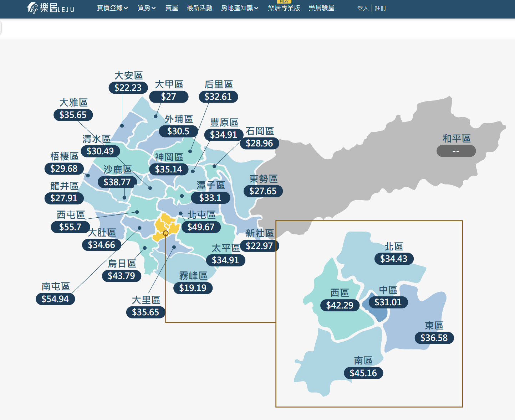Click the 大安區 $22.23 price badge
Image resolution: width=515 pixels, height=420 pixels.
pyautogui.click(x=128, y=88)
